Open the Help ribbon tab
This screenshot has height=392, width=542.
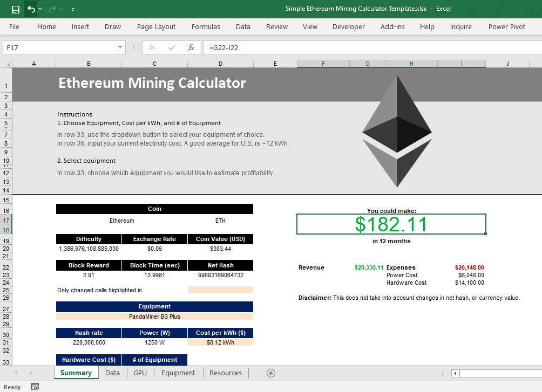[427, 26]
